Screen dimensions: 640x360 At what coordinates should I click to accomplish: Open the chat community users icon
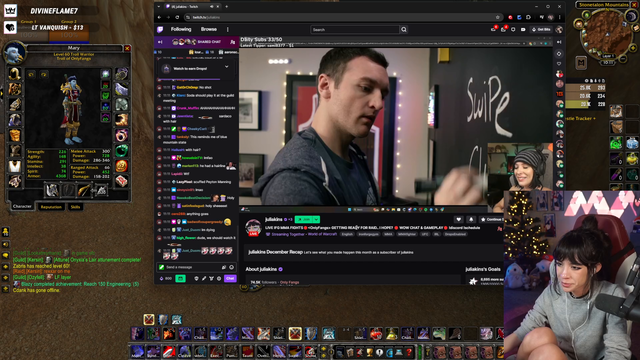coord(233,42)
